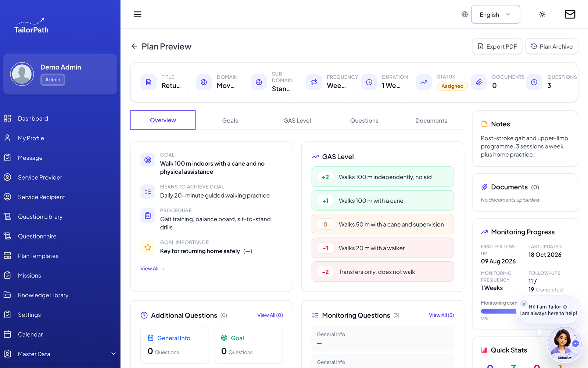Click the Question Library sidebar icon
Screen dimensions: 588x368
tap(7, 216)
